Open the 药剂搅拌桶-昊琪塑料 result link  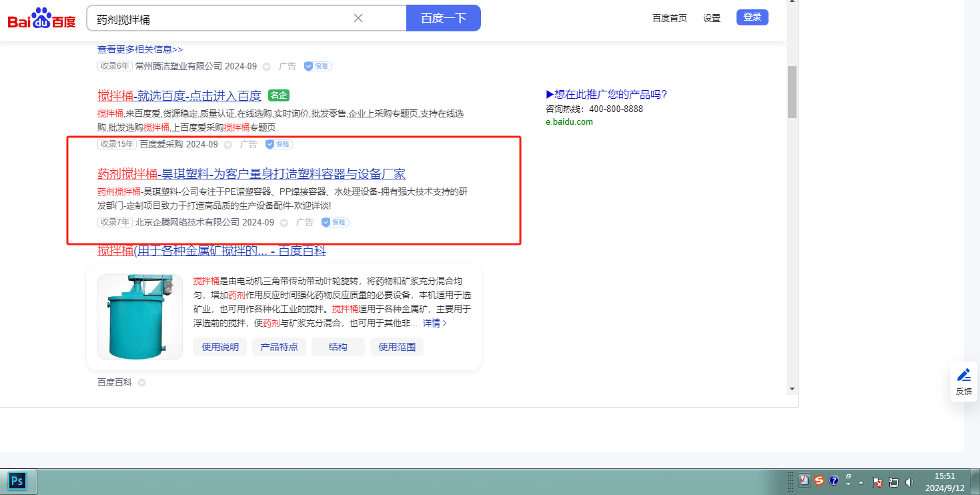252,174
